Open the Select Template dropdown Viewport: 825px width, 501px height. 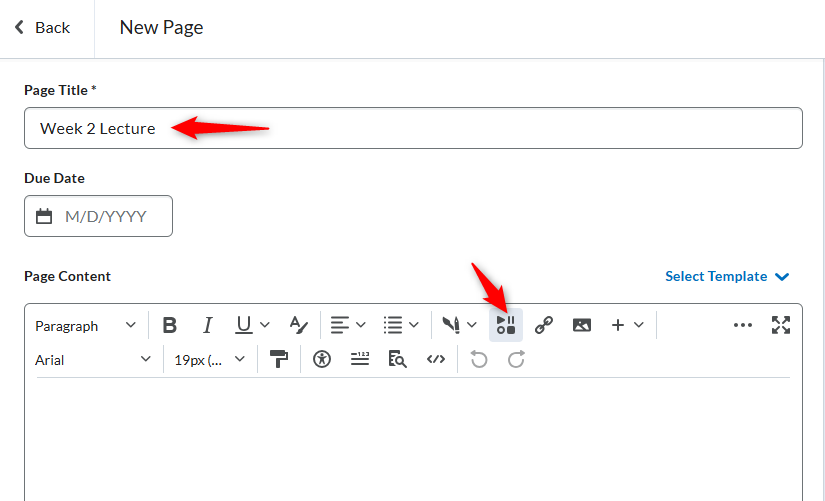[x=727, y=276]
